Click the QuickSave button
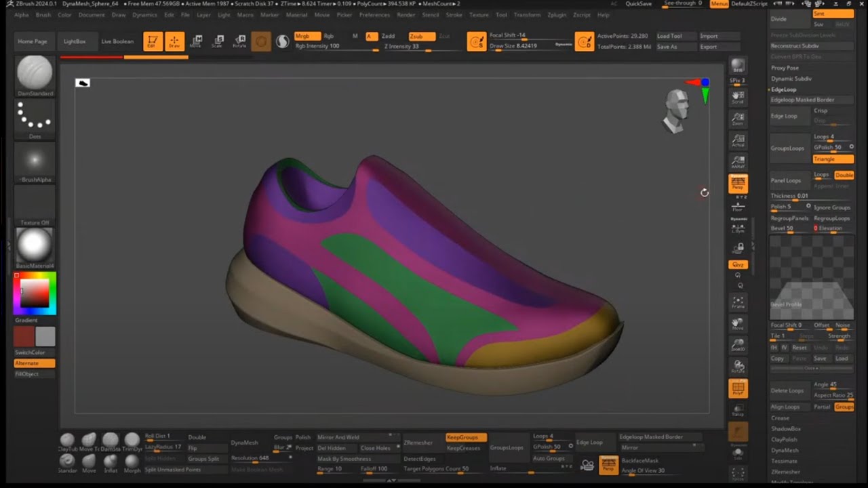Viewport: 868px width, 488px height. pyautogui.click(x=639, y=3)
